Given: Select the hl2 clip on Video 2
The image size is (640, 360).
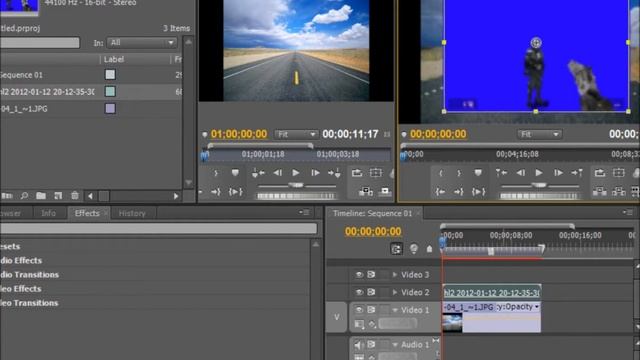Looking at the screenshot, I should 492,292.
